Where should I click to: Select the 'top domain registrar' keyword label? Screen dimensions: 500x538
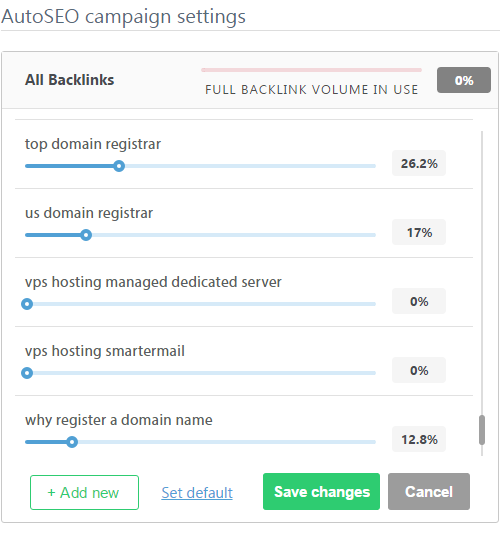tap(93, 144)
